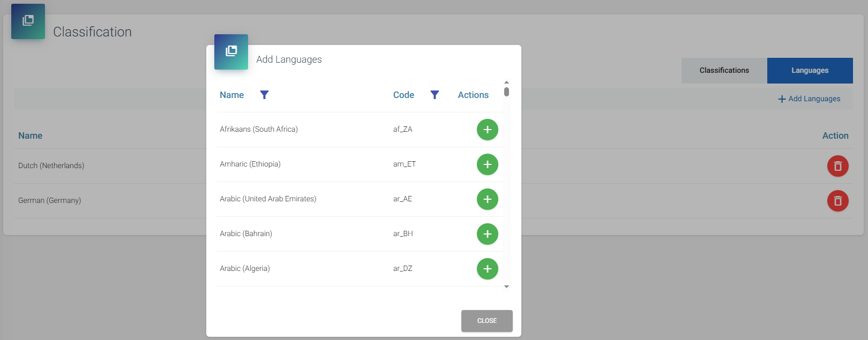The width and height of the screenshot is (868, 340).
Task: Open the Name column filter
Action: pyautogui.click(x=264, y=95)
